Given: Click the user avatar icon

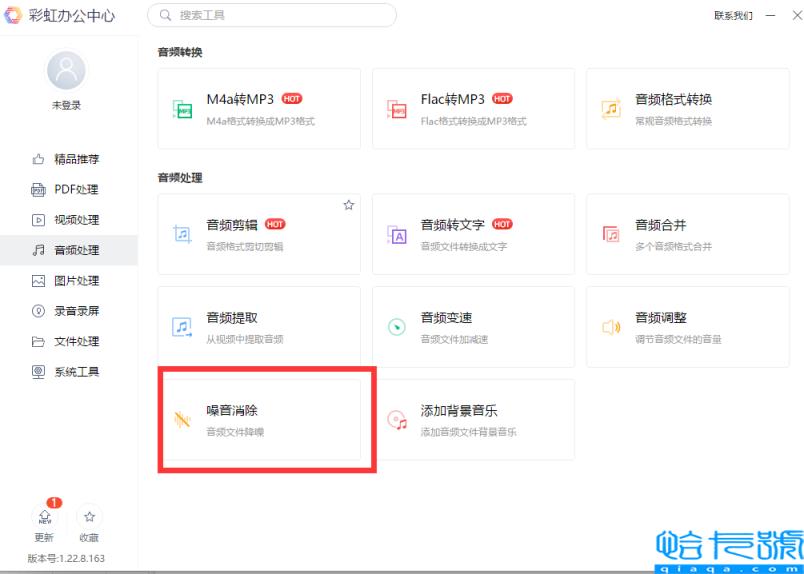Looking at the screenshot, I should tap(67, 70).
